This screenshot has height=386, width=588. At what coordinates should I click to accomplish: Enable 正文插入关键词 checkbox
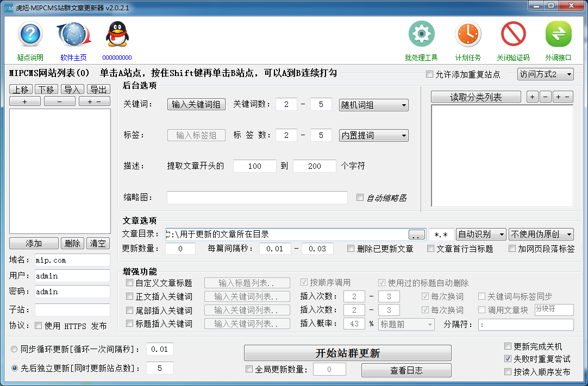point(129,296)
